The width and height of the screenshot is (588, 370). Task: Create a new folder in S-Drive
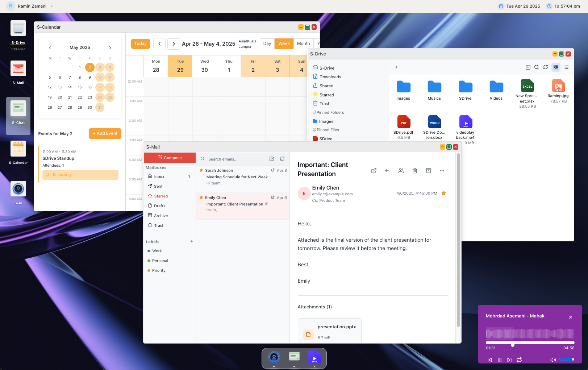click(528, 67)
